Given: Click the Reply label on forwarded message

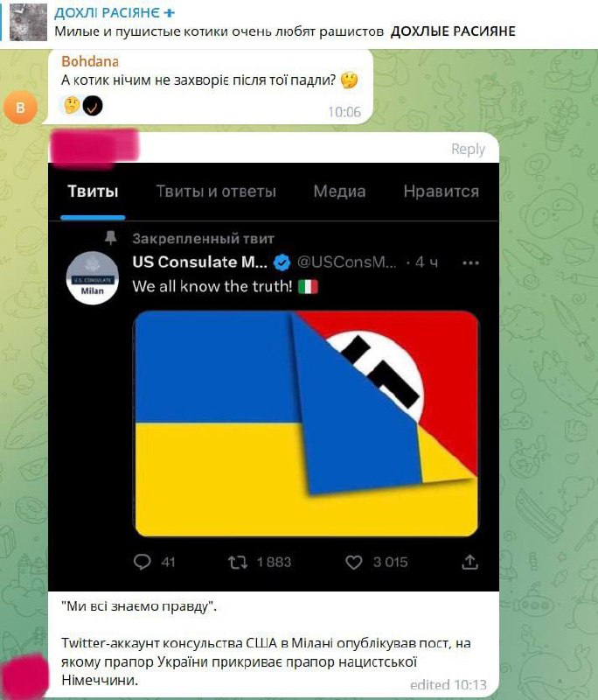Looking at the screenshot, I should pyautogui.click(x=468, y=149).
